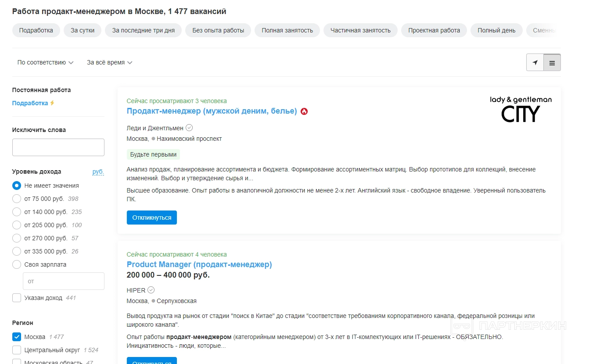The height and width of the screenshot is (364, 589).
Task: Change the currency via руб. link
Action: point(98,171)
